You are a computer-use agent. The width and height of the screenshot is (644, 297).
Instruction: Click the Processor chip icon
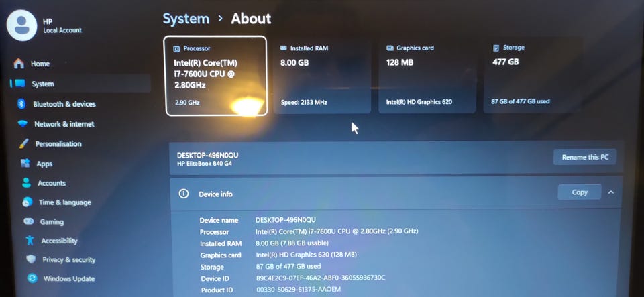(176, 49)
